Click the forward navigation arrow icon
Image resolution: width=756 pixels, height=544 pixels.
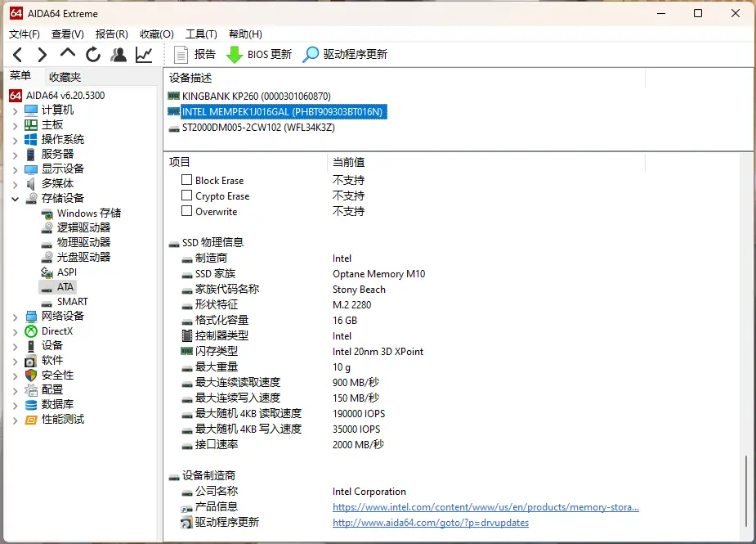point(42,55)
